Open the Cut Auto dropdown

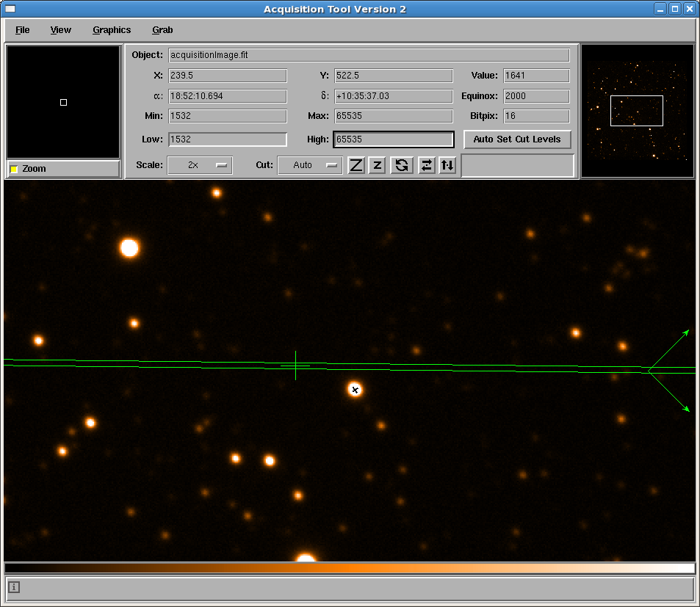pyautogui.click(x=310, y=165)
